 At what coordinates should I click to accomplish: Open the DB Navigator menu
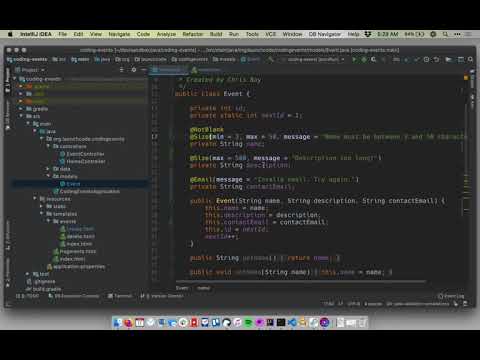[x=325, y=34]
